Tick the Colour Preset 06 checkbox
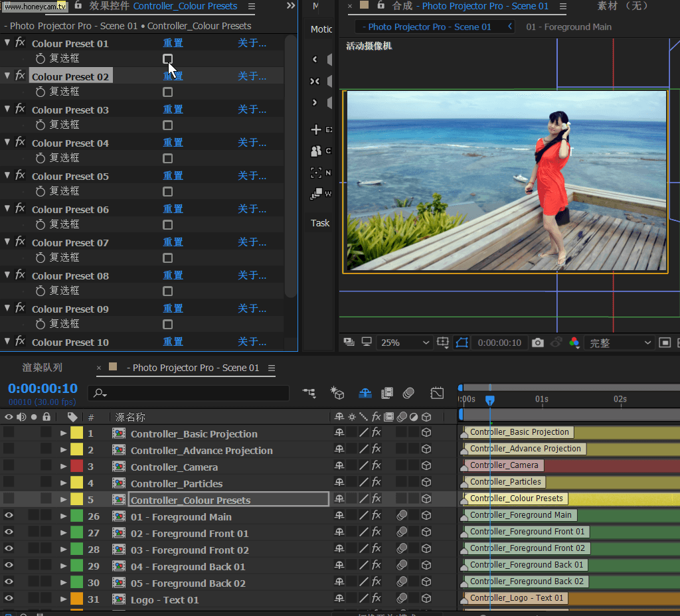 pyautogui.click(x=168, y=225)
